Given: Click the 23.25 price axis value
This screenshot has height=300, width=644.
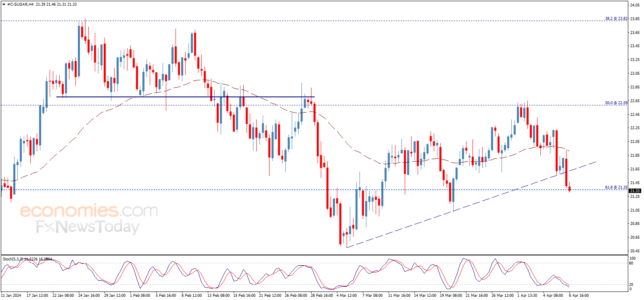Looking at the screenshot, I should [x=635, y=60].
